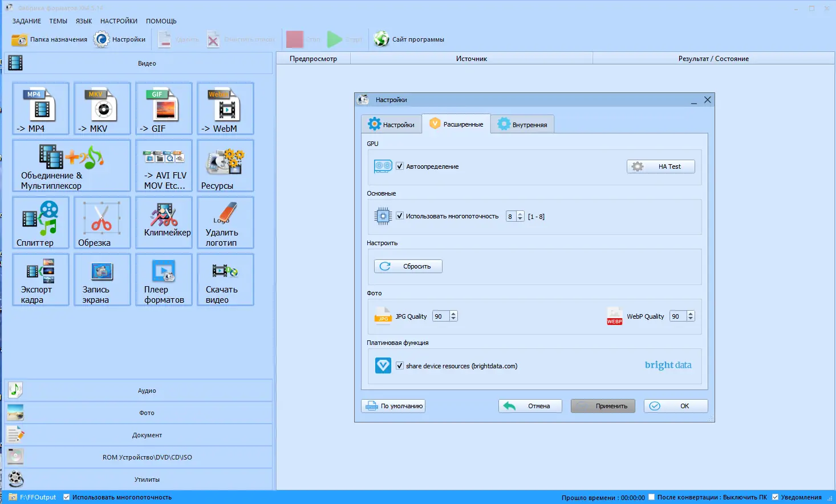
Task: Click the Сбросить reset button
Action: coord(408,266)
